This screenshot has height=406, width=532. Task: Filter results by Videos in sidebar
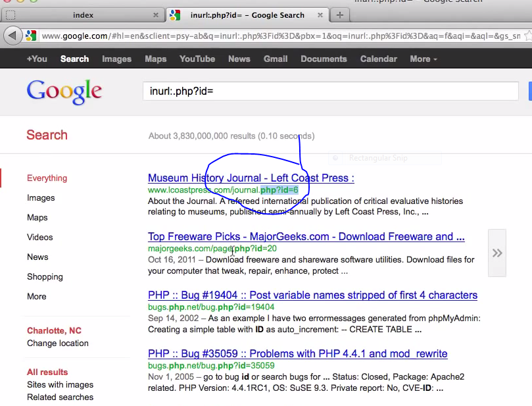coord(40,237)
